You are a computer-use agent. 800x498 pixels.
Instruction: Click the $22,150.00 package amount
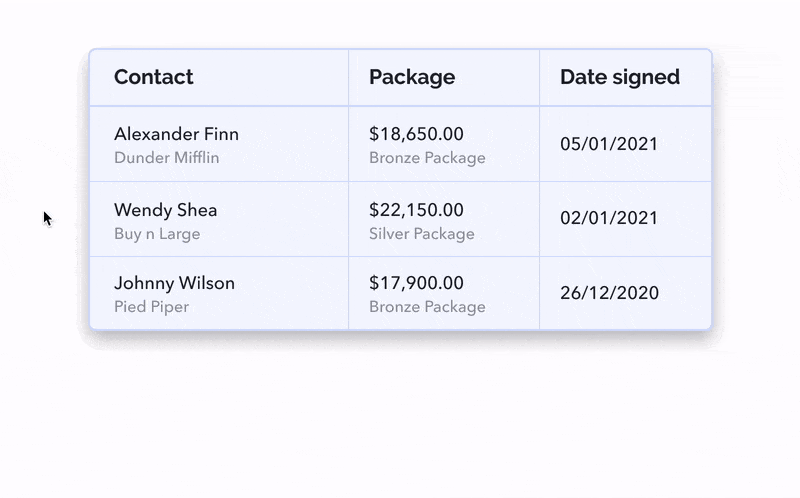tap(416, 210)
